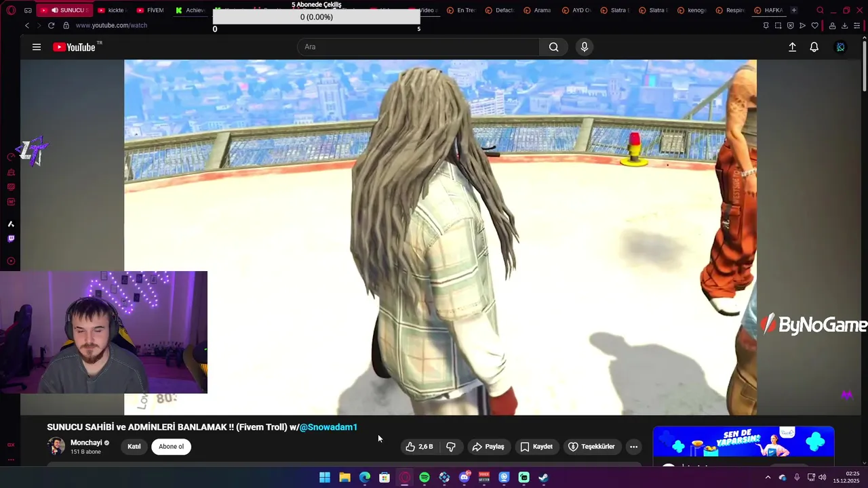868x488 pixels.
Task: Launch Microsoft Edge from taskbar
Action: click(x=365, y=477)
